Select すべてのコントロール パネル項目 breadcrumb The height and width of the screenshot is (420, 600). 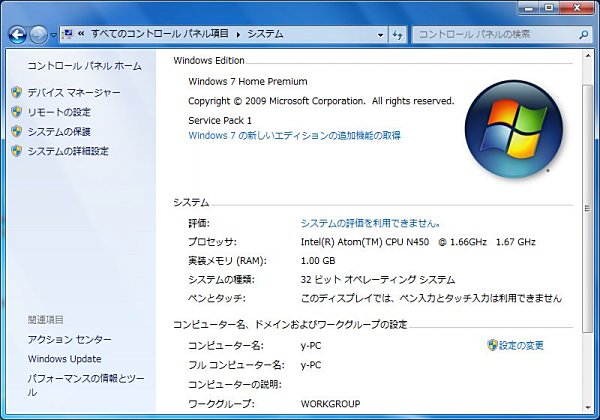160,34
